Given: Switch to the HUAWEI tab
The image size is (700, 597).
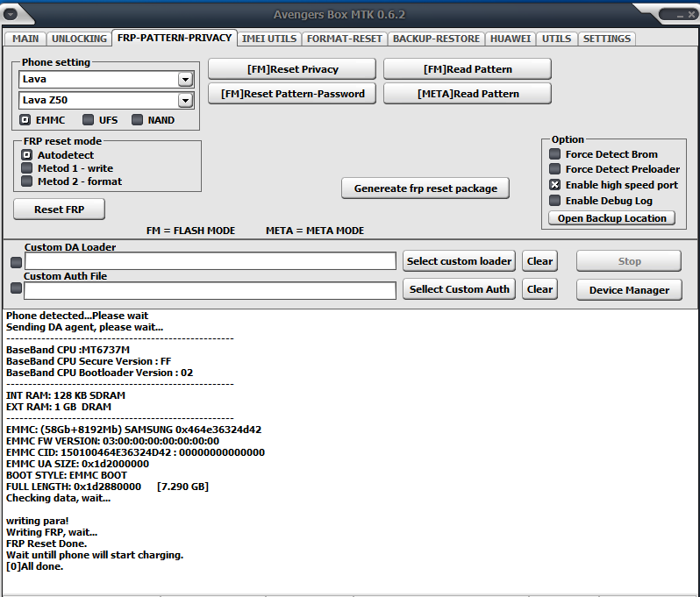Looking at the screenshot, I should 511,39.
